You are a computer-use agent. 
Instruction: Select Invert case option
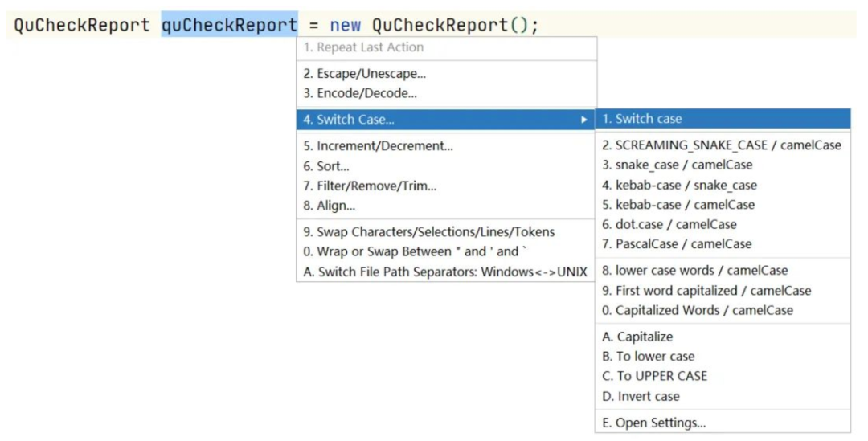point(641,396)
